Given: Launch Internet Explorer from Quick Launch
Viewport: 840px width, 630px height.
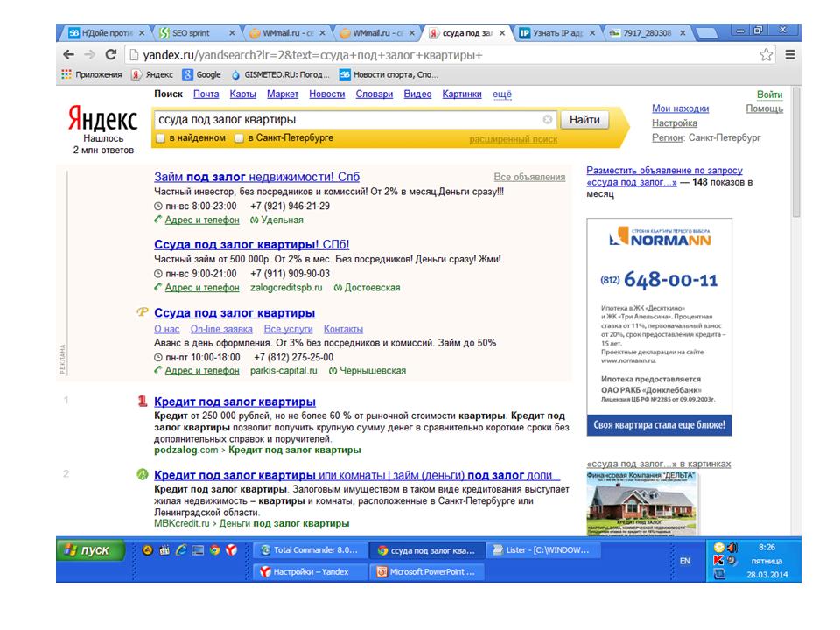Looking at the screenshot, I should [x=181, y=550].
